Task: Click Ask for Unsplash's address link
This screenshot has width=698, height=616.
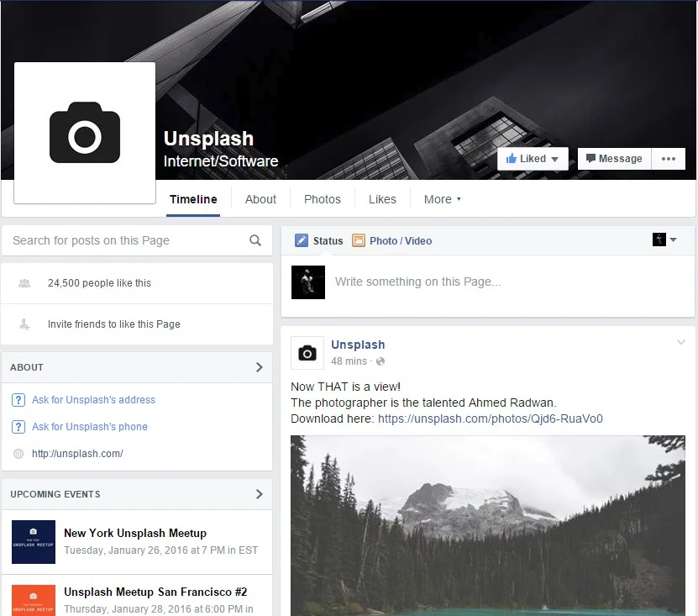Action: [93, 400]
